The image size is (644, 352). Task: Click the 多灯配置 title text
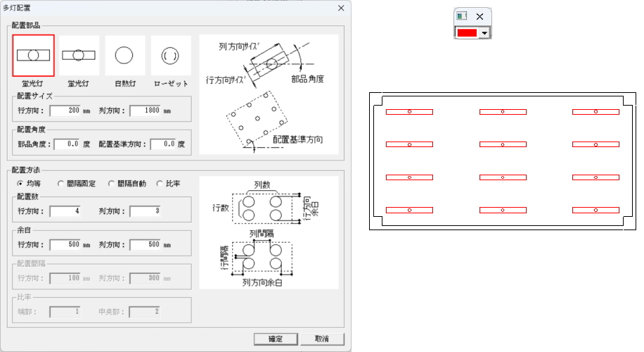click(x=16, y=8)
